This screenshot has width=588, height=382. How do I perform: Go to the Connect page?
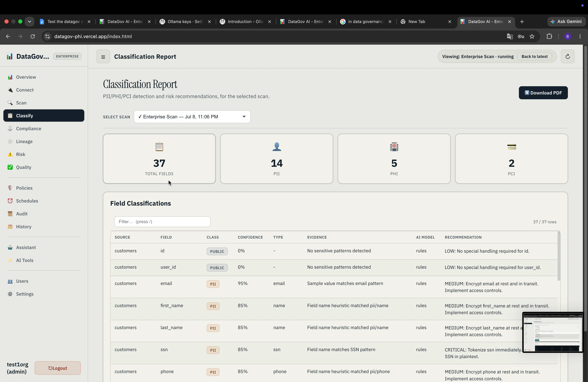pos(44,90)
